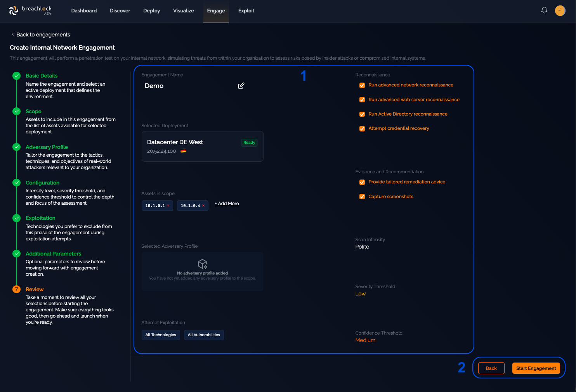Click the Configuration step checkmark icon
The image size is (576, 392).
(x=16, y=183)
